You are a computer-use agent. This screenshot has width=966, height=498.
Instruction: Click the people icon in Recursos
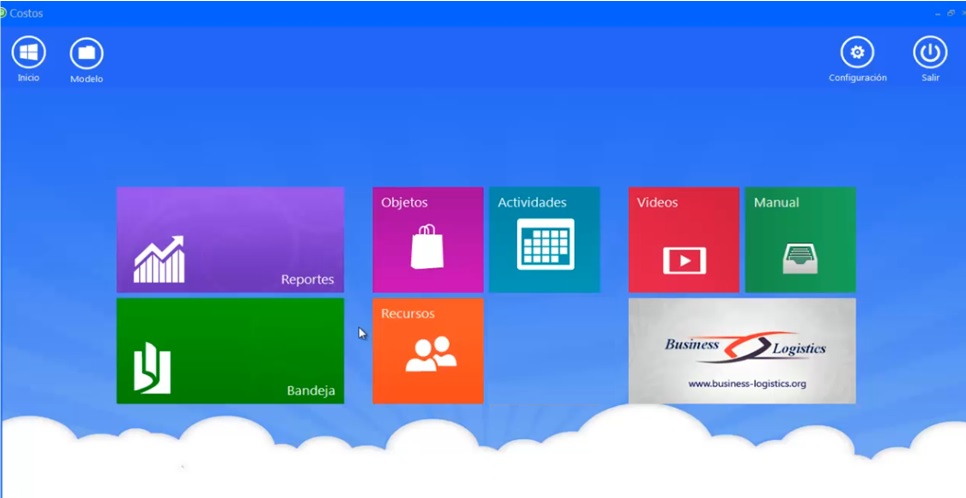pyautogui.click(x=431, y=354)
